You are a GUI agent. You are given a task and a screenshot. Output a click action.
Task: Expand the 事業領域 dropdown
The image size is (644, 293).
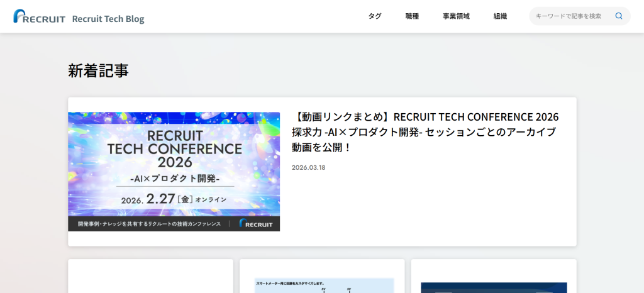(456, 16)
